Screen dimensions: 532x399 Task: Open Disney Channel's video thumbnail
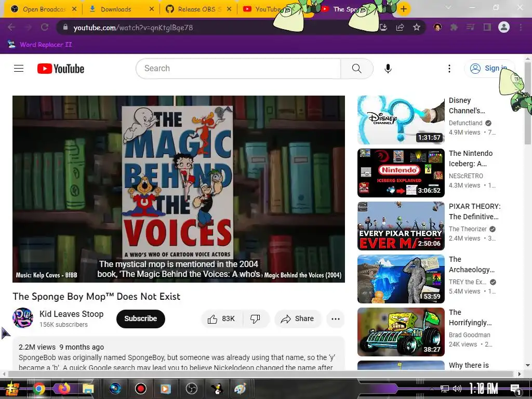401,120
